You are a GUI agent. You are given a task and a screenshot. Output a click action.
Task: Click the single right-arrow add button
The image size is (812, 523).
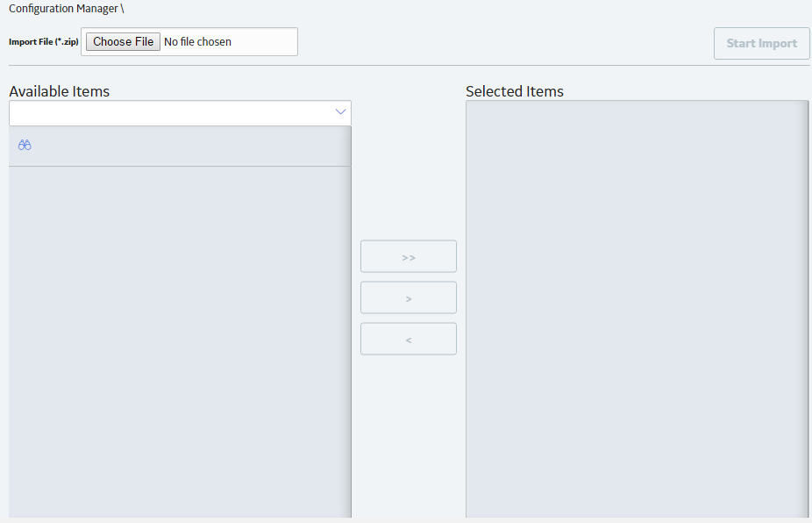pos(408,297)
